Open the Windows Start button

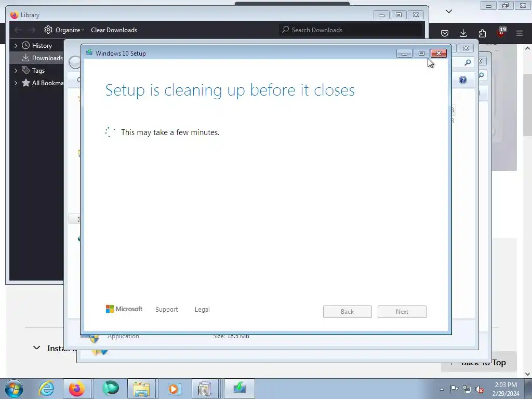pyautogui.click(x=14, y=389)
